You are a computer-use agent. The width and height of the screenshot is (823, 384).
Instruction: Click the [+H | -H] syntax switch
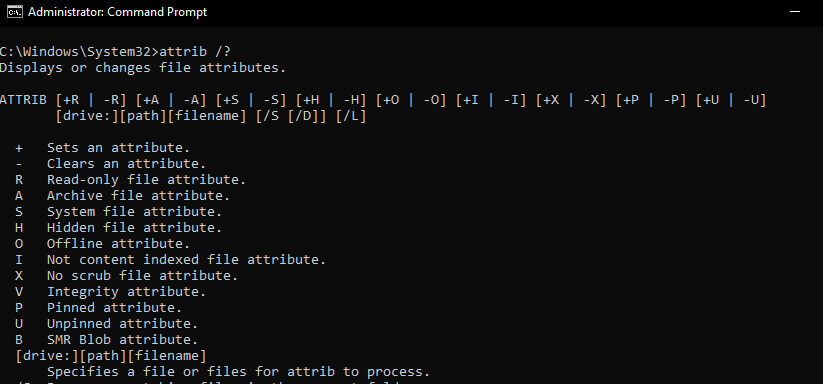point(331,100)
